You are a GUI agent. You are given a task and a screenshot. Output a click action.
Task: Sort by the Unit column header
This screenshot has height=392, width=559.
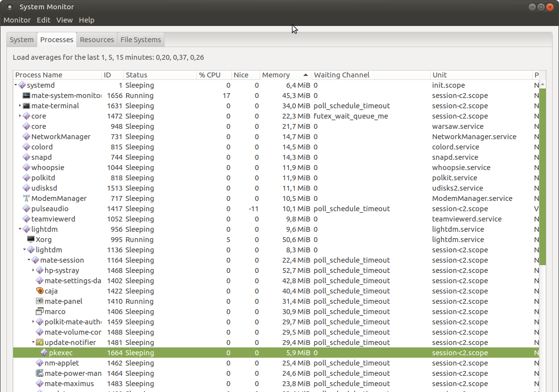pyautogui.click(x=481, y=75)
